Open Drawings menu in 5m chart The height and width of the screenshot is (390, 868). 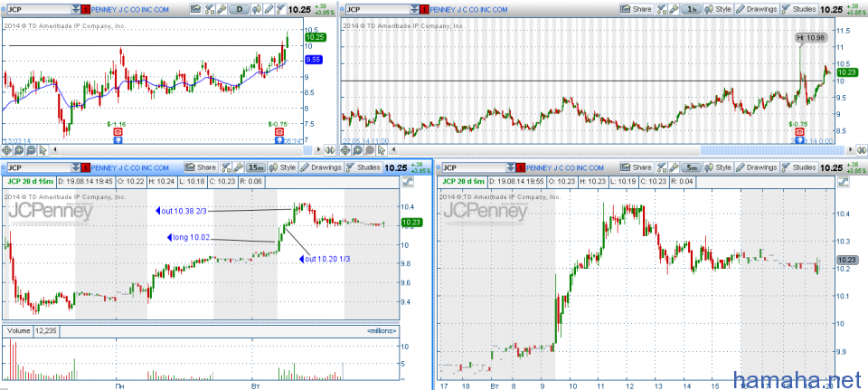tap(757, 167)
